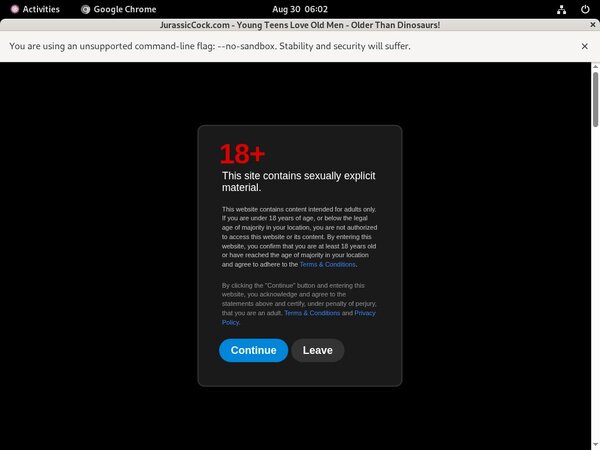The width and height of the screenshot is (600, 450).
Task: Open the clock showing Aug 30 06:02
Action: 299,9
